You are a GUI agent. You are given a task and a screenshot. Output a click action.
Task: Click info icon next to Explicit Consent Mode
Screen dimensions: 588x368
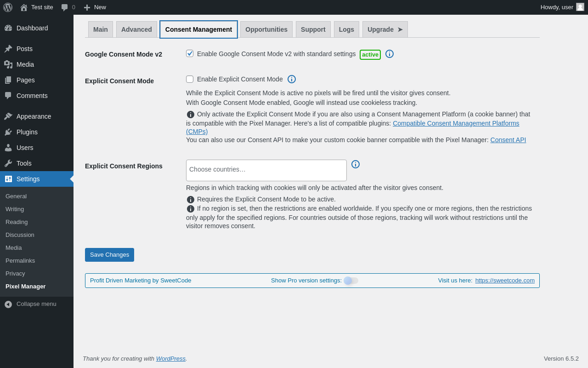coord(292,79)
